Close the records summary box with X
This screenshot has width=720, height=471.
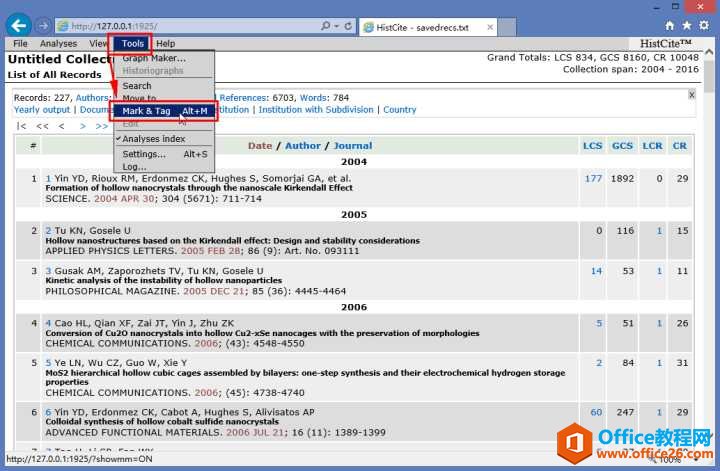click(692, 95)
